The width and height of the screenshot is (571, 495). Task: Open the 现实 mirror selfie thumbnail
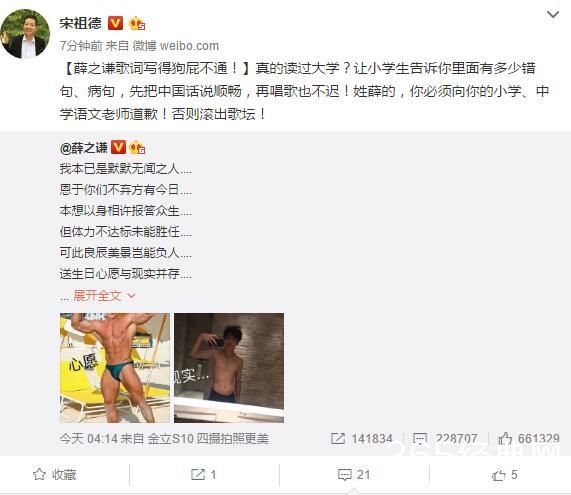click(229, 368)
